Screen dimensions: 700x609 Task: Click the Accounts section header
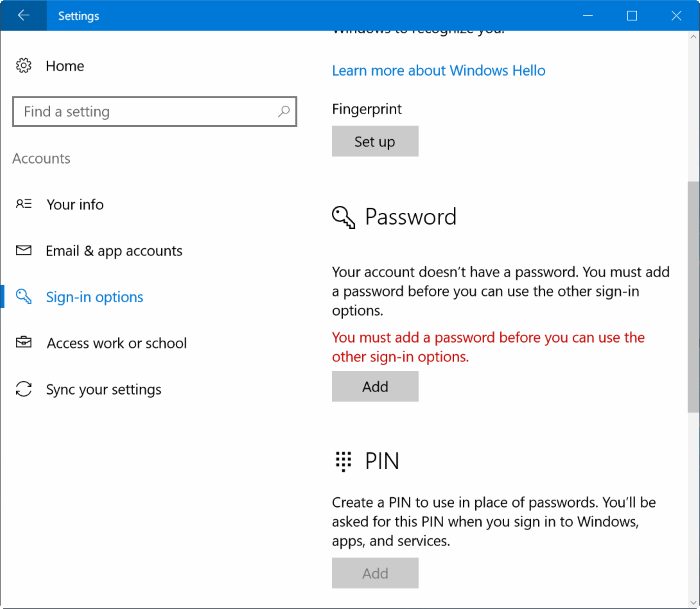click(x=41, y=159)
